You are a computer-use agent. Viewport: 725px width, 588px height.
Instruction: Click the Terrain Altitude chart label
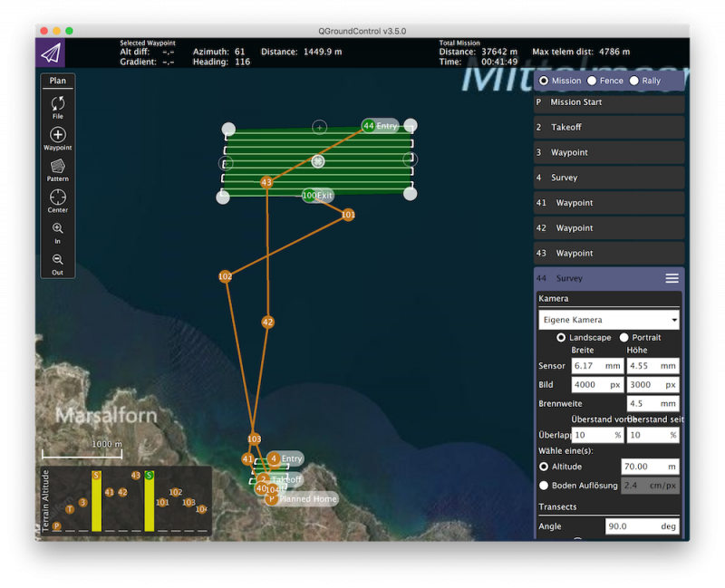pos(45,501)
